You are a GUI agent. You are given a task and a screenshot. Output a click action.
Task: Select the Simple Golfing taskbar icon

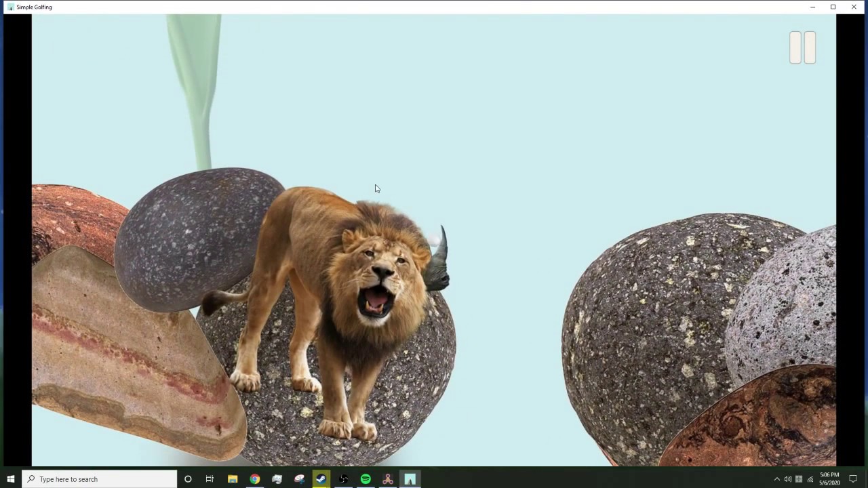410,479
